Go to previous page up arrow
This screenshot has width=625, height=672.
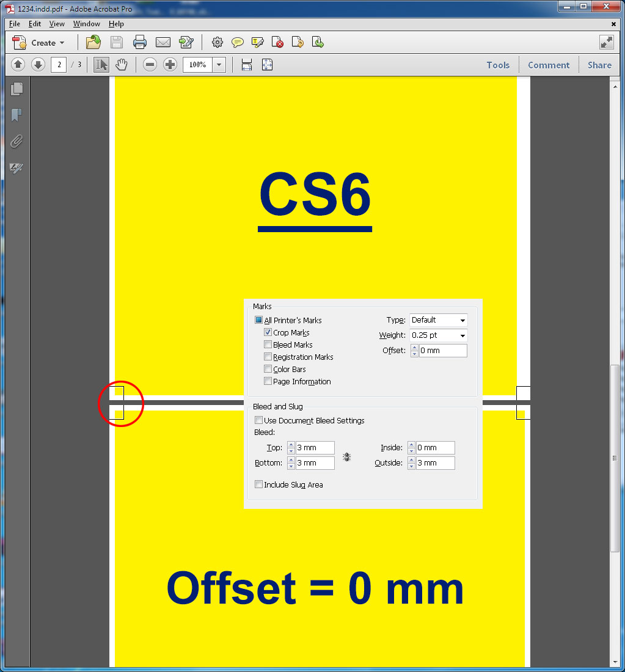pos(18,65)
